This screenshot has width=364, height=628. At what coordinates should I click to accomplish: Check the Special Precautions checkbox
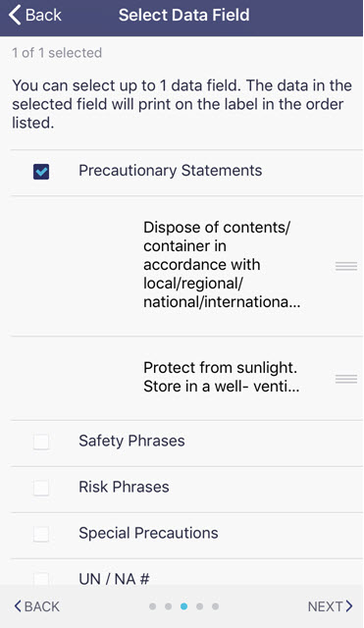(x=41, y=534)
